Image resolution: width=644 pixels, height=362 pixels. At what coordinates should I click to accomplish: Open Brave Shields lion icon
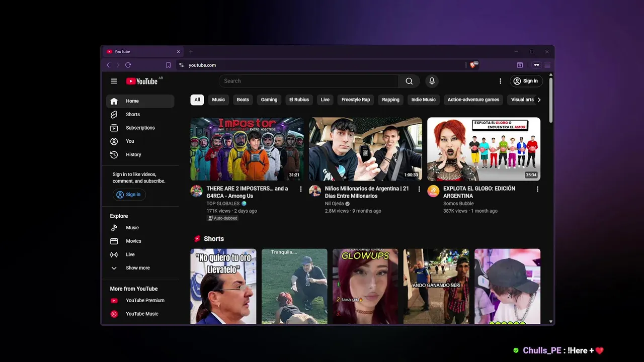(473, 65)
